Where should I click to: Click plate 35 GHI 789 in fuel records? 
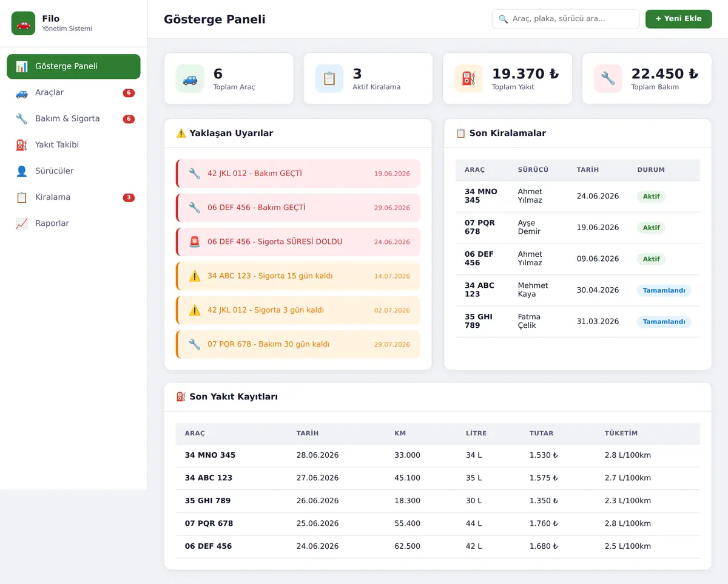[207, 501]
